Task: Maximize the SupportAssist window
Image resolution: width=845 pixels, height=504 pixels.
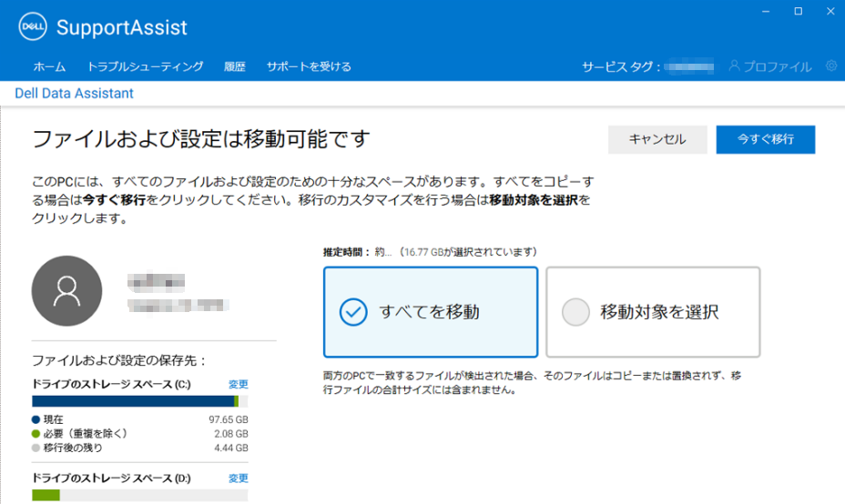Action: (799, 11)
